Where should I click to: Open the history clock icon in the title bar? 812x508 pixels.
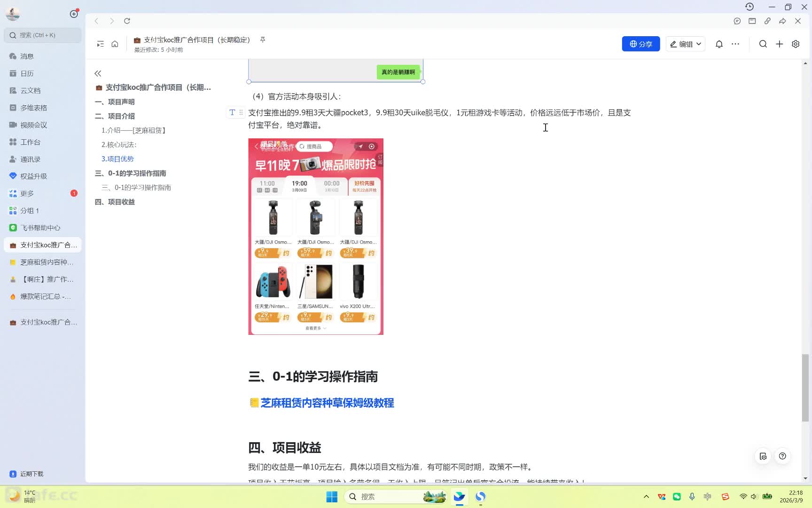pyautogui.click(x=750, y=7)
